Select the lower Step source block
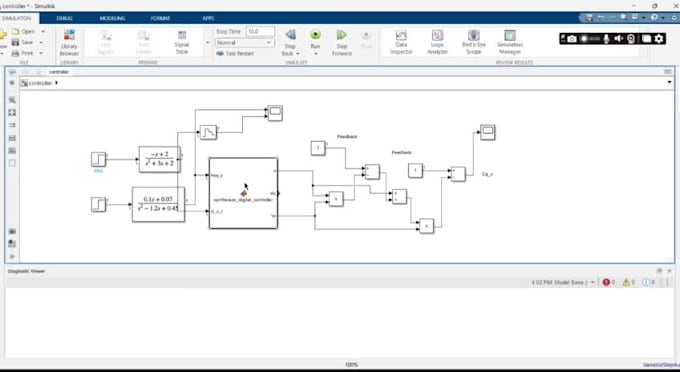 (x=98, y=204)
